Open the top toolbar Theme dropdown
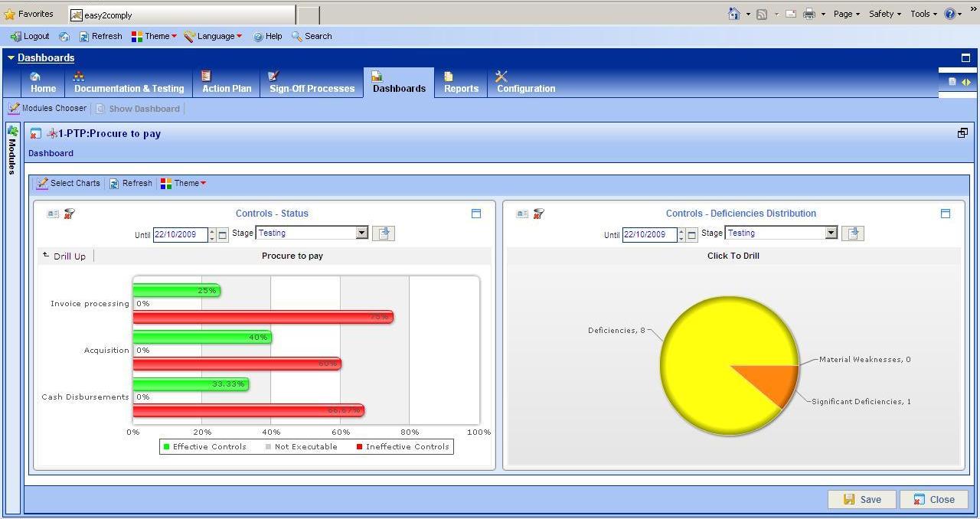The width and height of the screenshot is (980, 519). coord(154,36)
